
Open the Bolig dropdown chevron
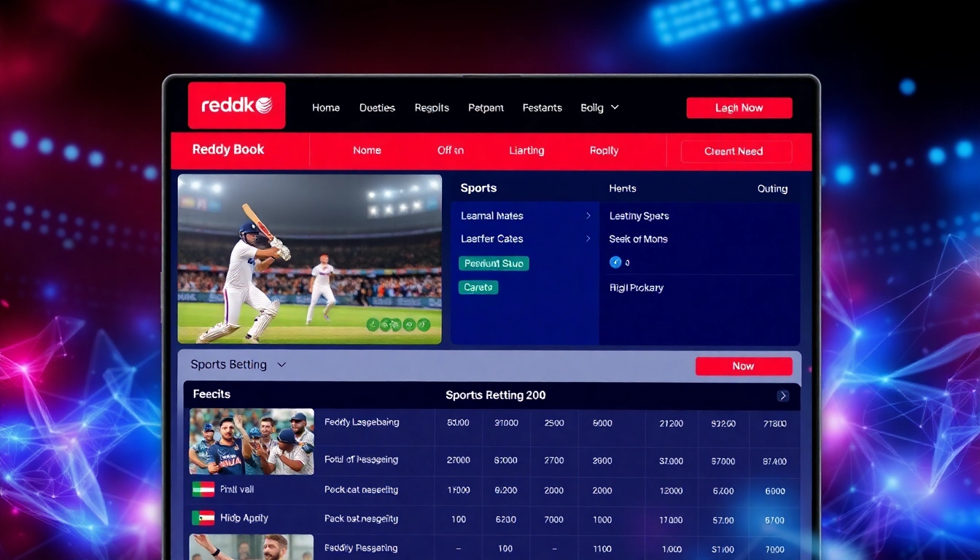click(615, 107)
